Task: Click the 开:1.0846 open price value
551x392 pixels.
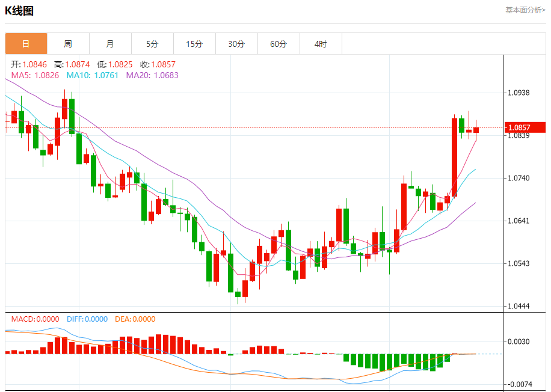Action: (x=29, y=64)
